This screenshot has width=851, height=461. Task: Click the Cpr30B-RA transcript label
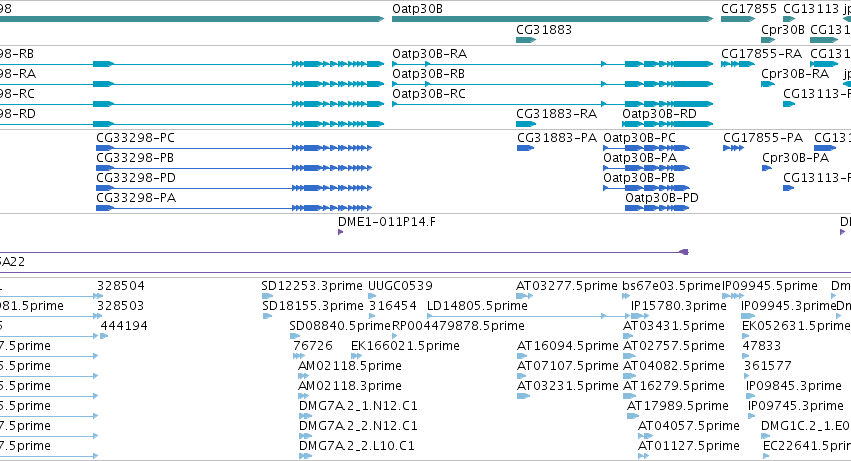tap(795, 74)
